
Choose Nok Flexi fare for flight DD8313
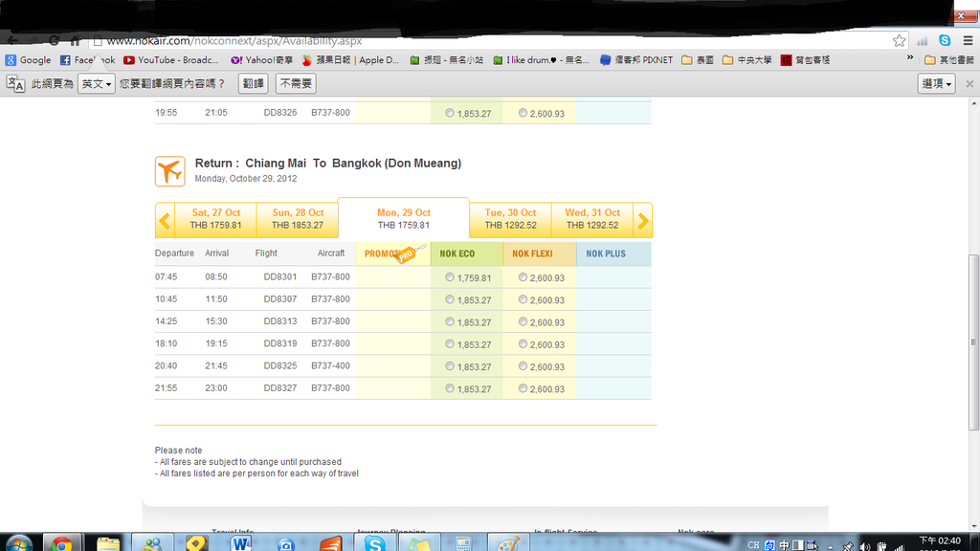click(x=523, y=321)
